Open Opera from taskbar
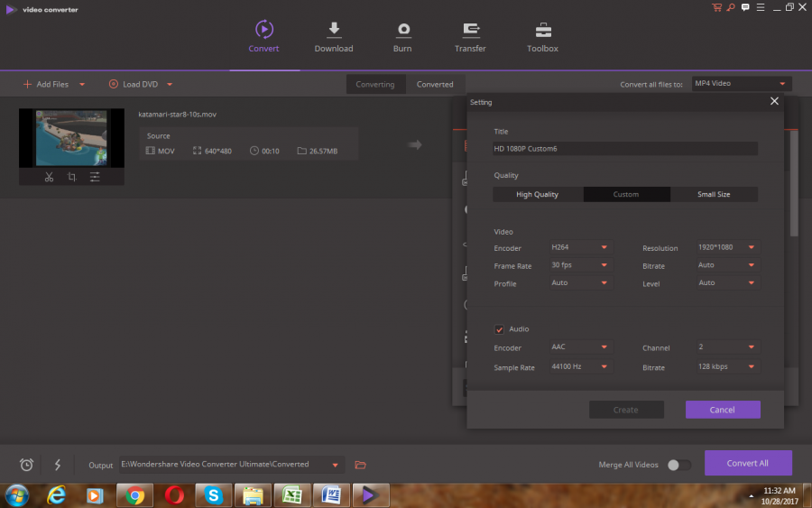This screenshot has height=508, width=812. coord(174,495)
